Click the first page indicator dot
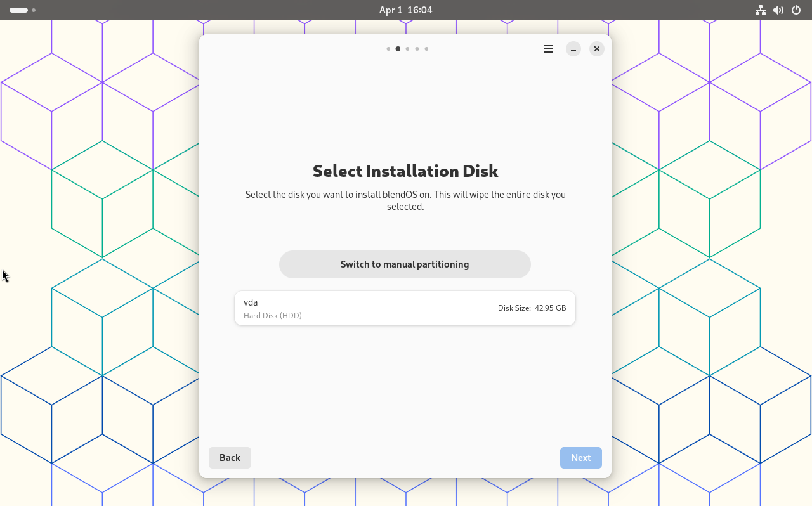812x506 pixels. click(x=388, y=49)
